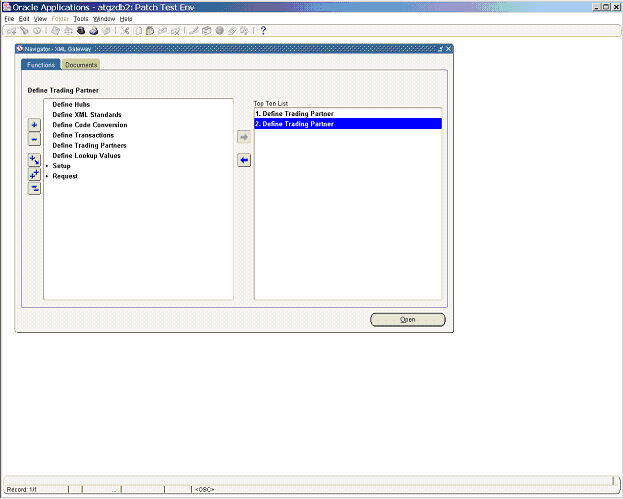Open the Help menu
623x499 pixels.
point(126,19)
